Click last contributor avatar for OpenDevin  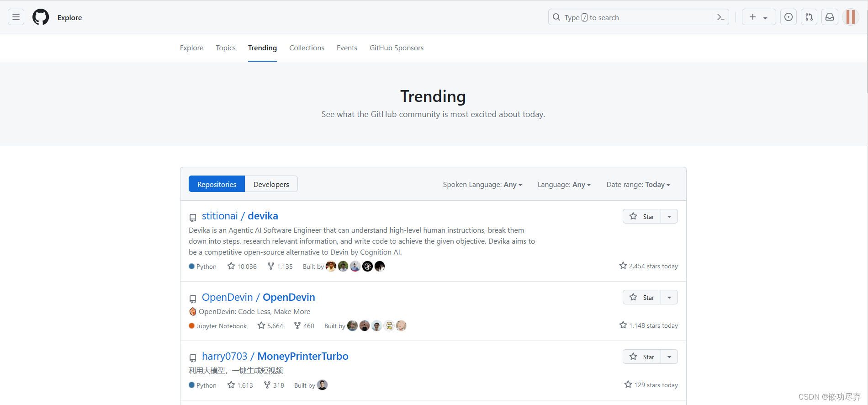(401, 325)
